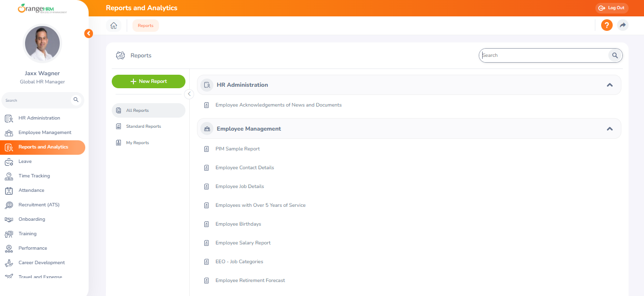
Task: Click the Log Out button
Action: tap(612, 8)
